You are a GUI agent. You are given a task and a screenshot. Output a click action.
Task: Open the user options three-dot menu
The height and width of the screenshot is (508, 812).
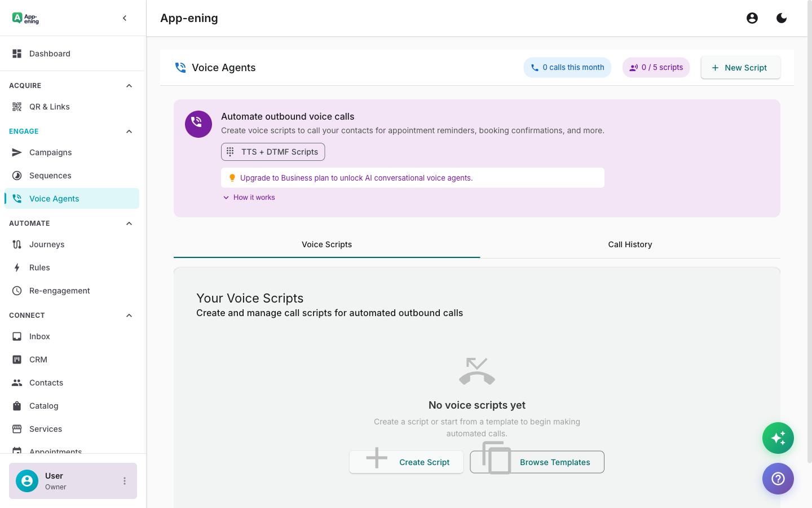coord(125,481)
